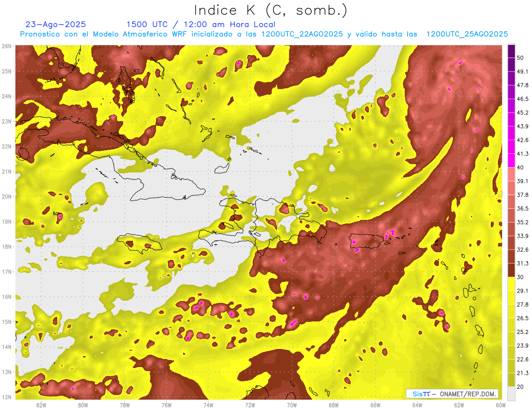This screenshot has width=532, height=411.
Task: Click the "76W" longitude label
Action: (x=166, y=405)
